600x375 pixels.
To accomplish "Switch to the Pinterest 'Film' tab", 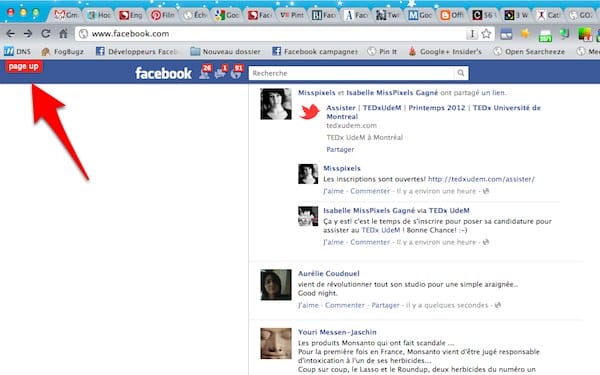I will [163, 15].
